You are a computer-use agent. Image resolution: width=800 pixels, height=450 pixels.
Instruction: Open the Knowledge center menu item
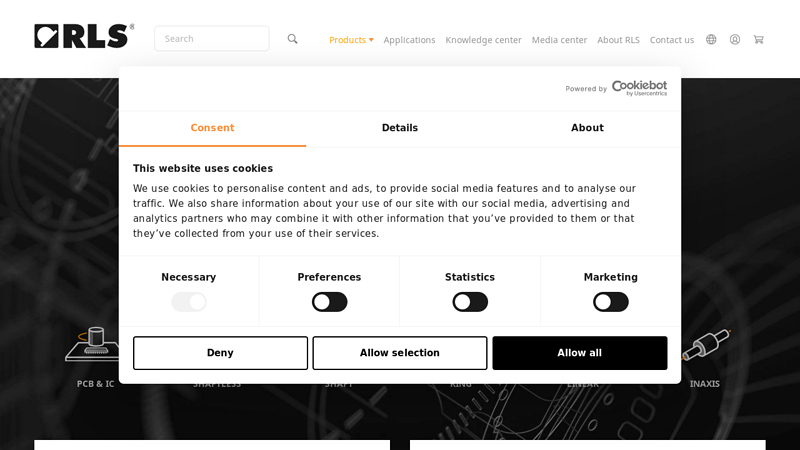(483, 40)
